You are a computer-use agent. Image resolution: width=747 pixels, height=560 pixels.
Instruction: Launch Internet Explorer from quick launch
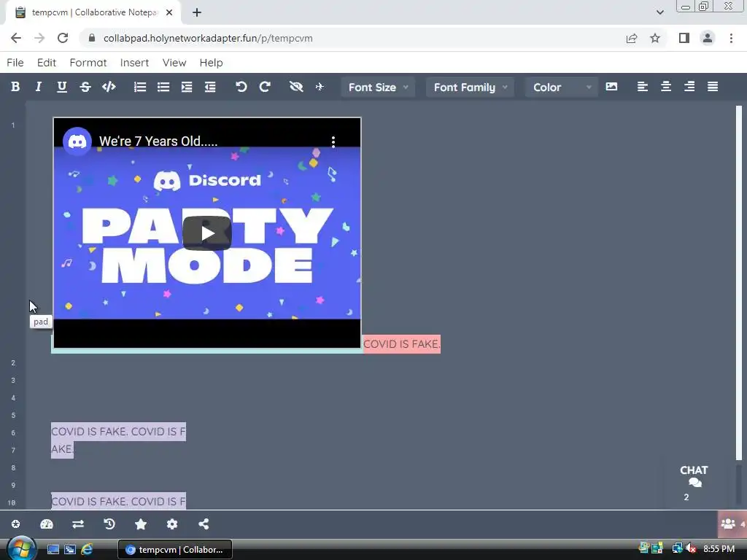87,550
